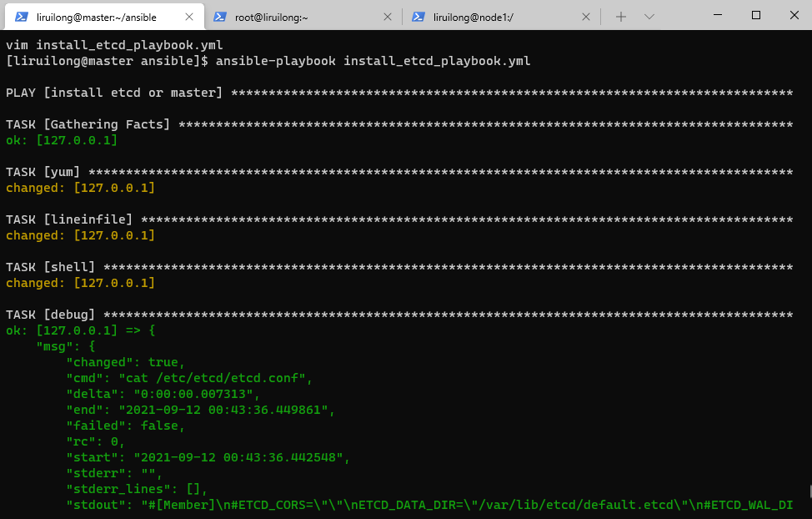Click the '"end": "2021-09-12 00:43:36.449861"' line
Screen dimensions: 812x519
click(x=200, y=411)
